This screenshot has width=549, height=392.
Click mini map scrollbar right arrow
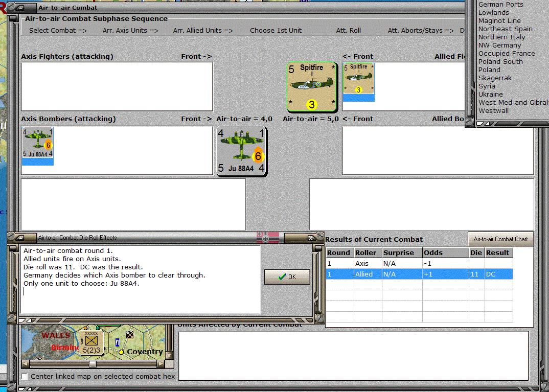pyautogui.click(x=161, y=364)
